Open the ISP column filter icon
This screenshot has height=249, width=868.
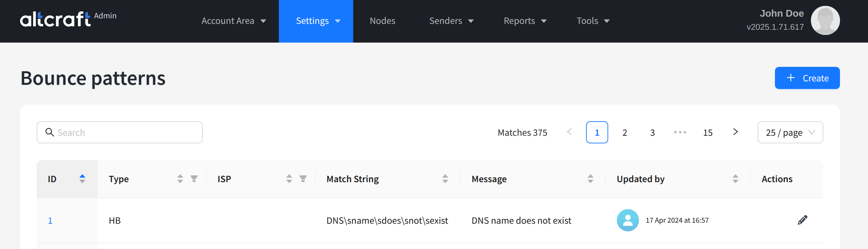pyautogui.click(x=303, y=179)
